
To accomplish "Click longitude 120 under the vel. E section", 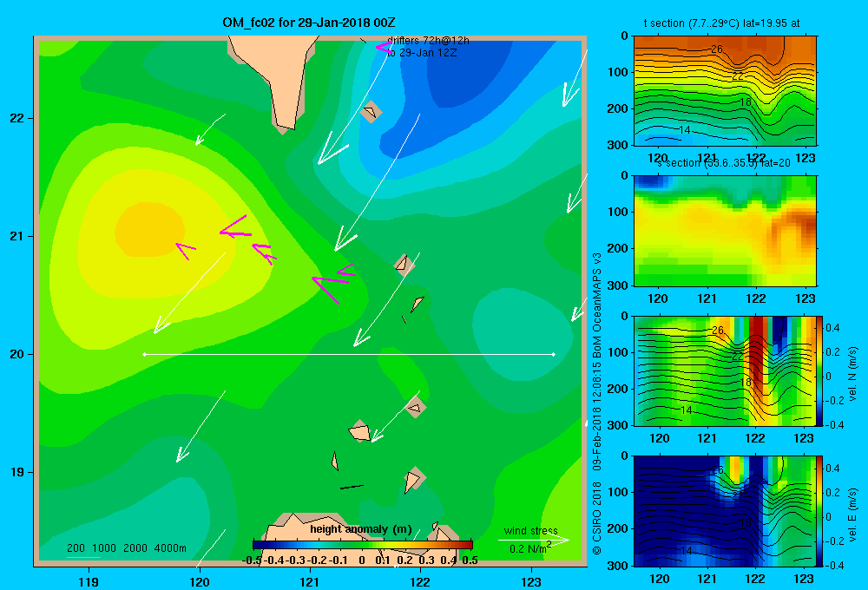I will coord(659,579).
